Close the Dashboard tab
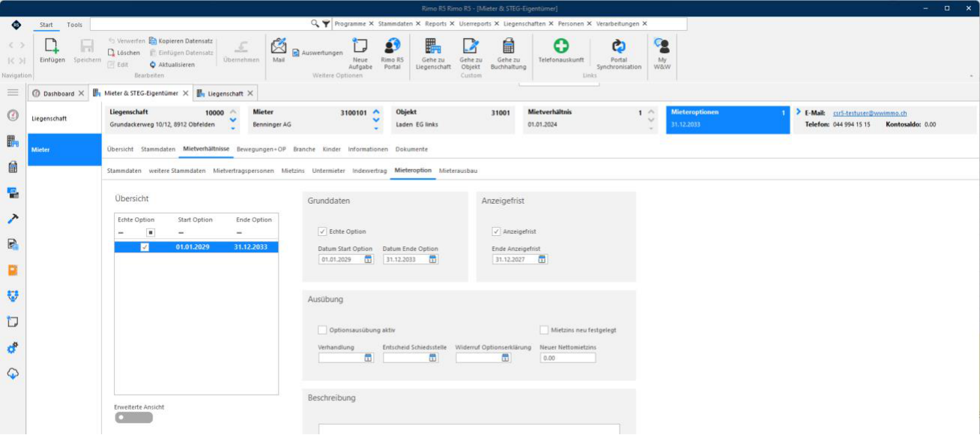This screenshot has width=980, height=435. (81, 94)
